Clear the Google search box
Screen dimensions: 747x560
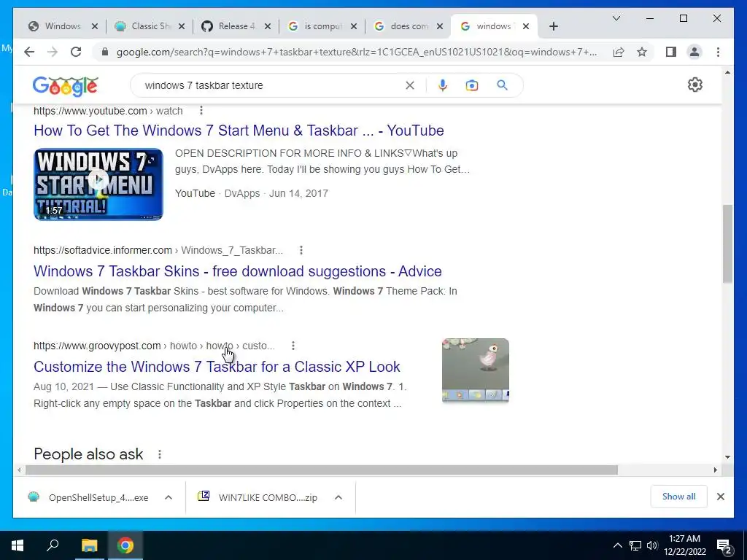pyautogui.click(x=410, y=85)
